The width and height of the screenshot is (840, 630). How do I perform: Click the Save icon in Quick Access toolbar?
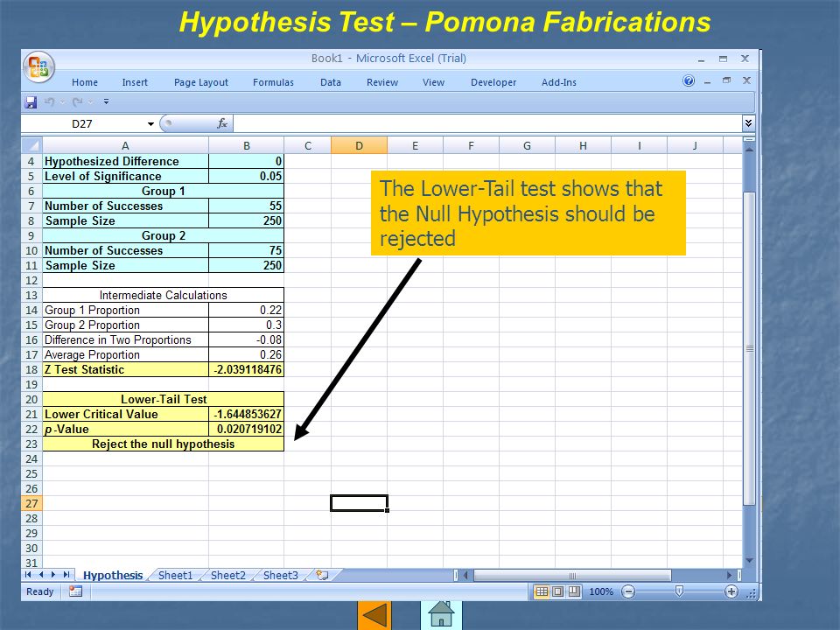pyautogui.click(x=31, y=101)
